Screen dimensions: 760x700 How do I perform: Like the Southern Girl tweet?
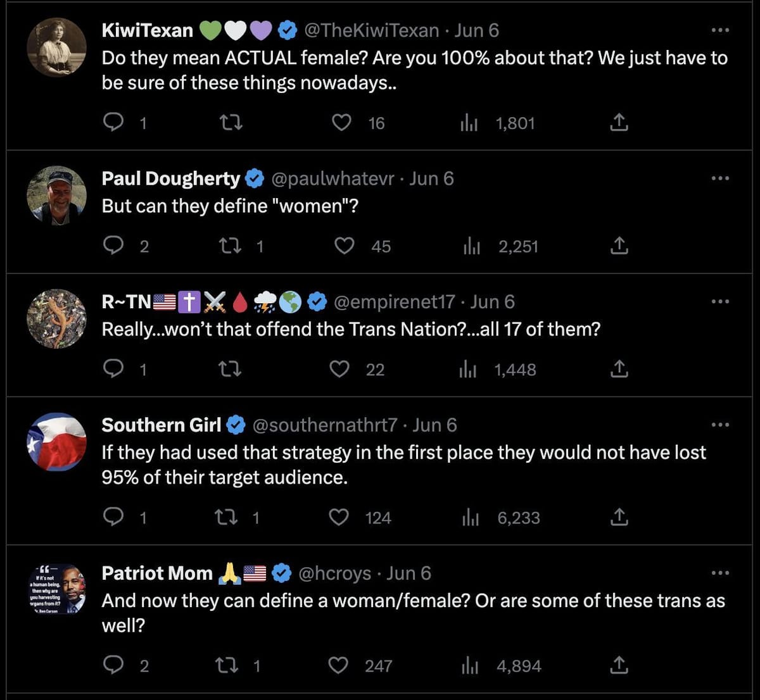339,518
